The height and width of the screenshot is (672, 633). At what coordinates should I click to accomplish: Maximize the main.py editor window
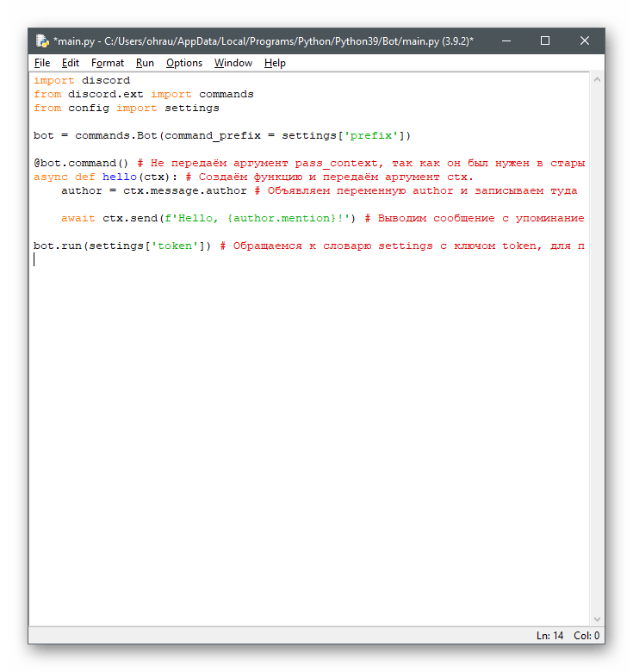click(545, 40)
